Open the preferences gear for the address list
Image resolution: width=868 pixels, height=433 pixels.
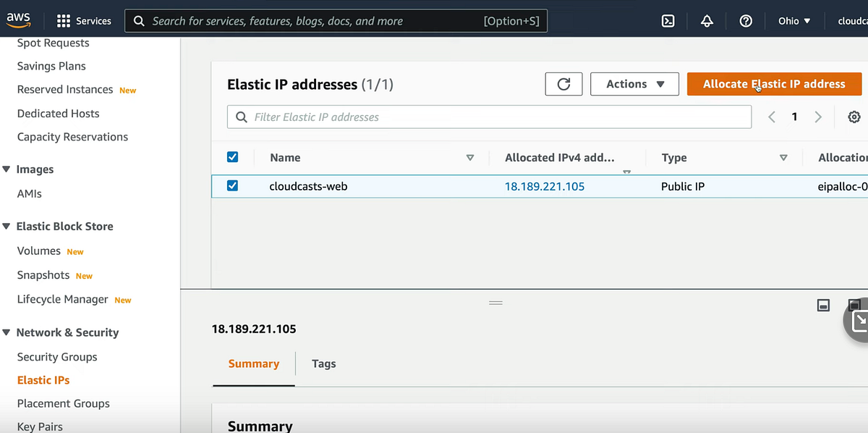point(854,117)
